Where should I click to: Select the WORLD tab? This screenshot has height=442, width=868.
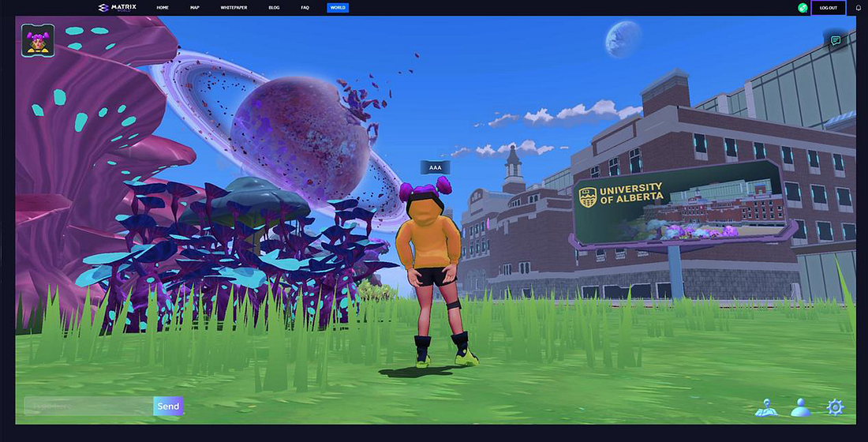pos(338,8)
